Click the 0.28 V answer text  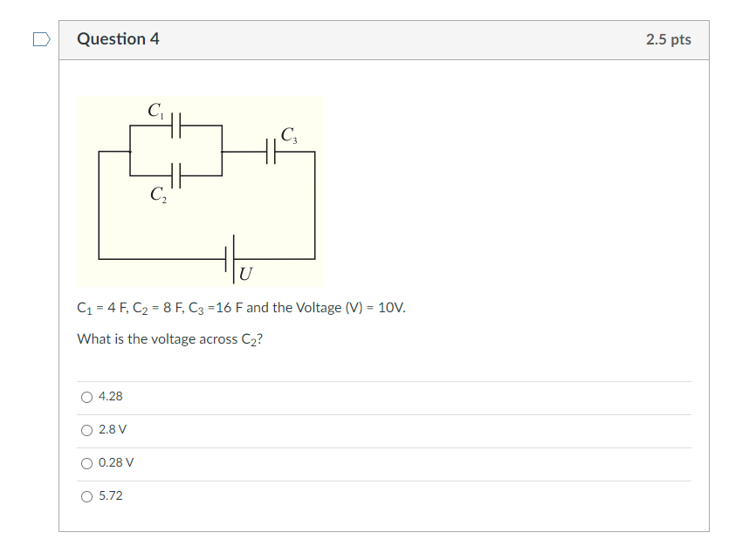tap(115, 463)
